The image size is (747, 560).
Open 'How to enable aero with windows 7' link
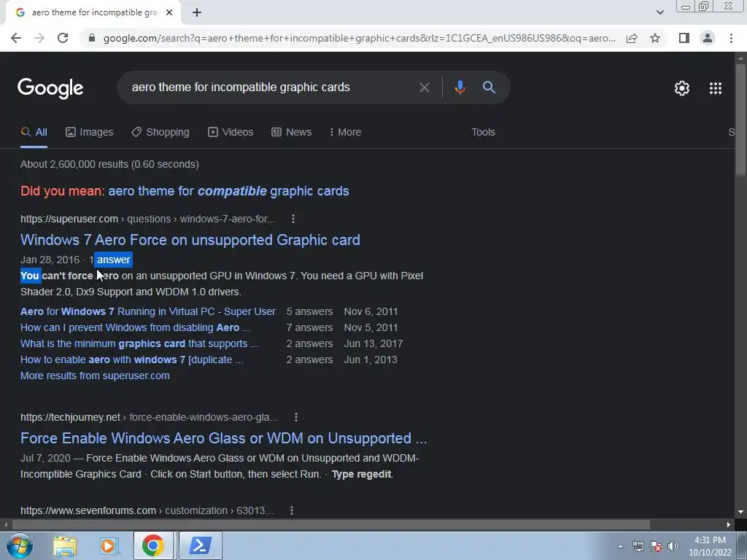pyautogui.click(x=131, y=360)
